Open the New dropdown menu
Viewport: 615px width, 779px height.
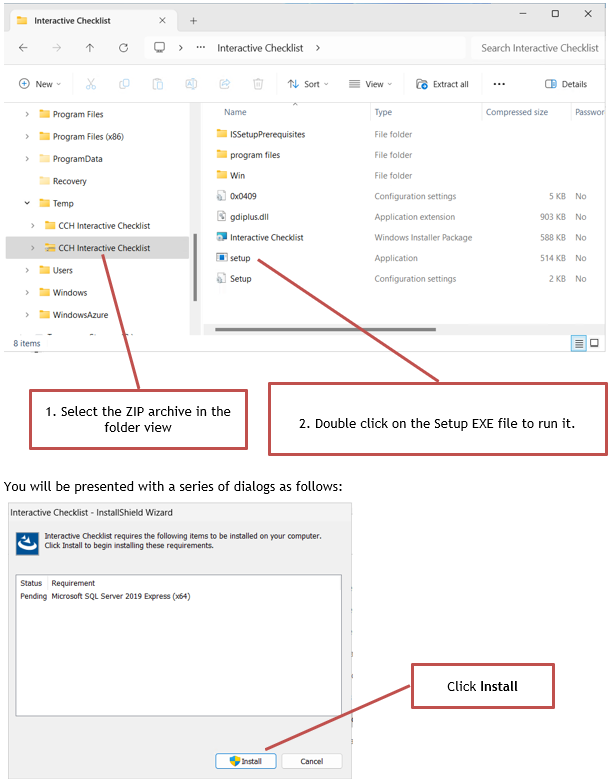coord(40,84)
